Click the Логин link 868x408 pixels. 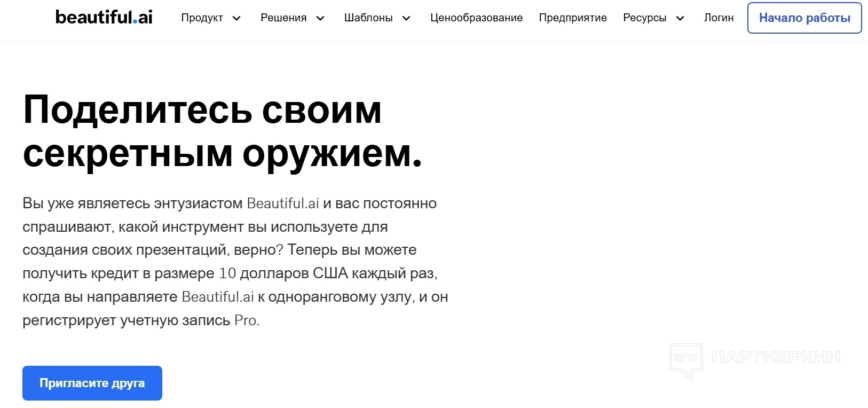point(719,18)
